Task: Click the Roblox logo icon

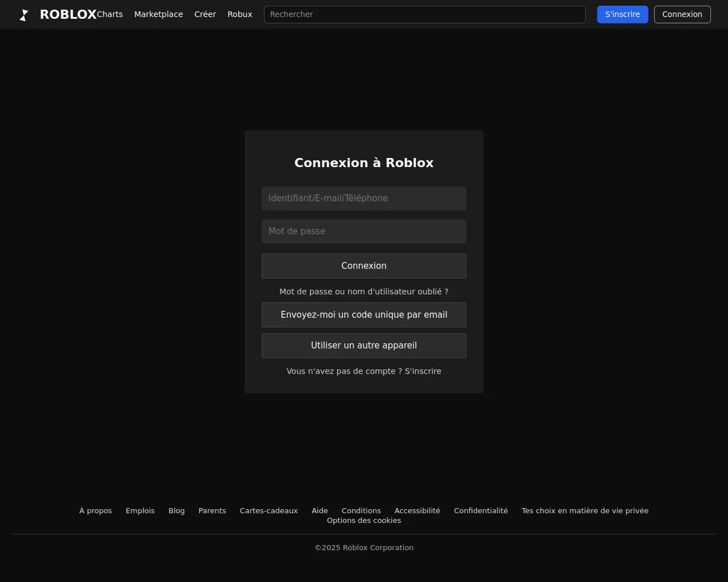Action: [x=24, y=15]
